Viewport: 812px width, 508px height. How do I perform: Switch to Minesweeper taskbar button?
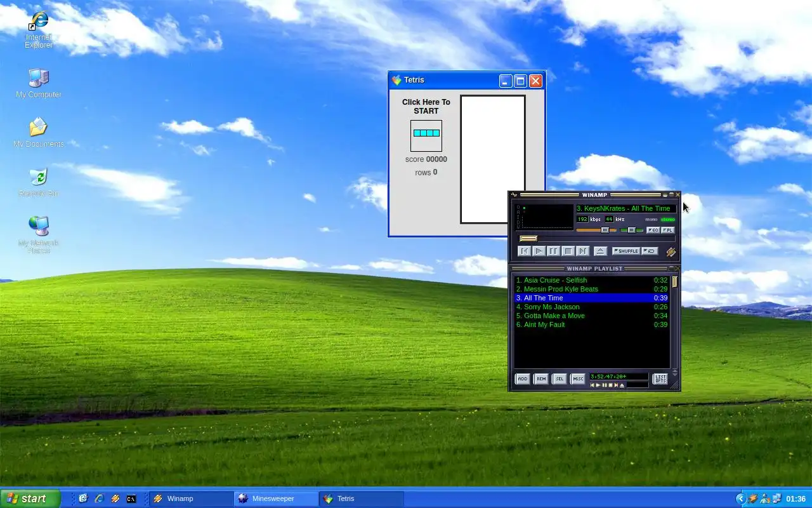pos(276,498)
